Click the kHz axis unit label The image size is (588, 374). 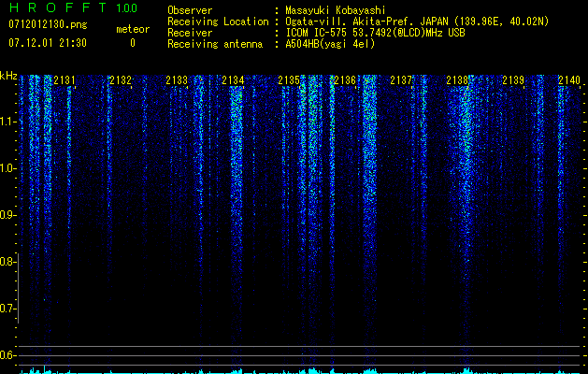(x=8, y=76)
